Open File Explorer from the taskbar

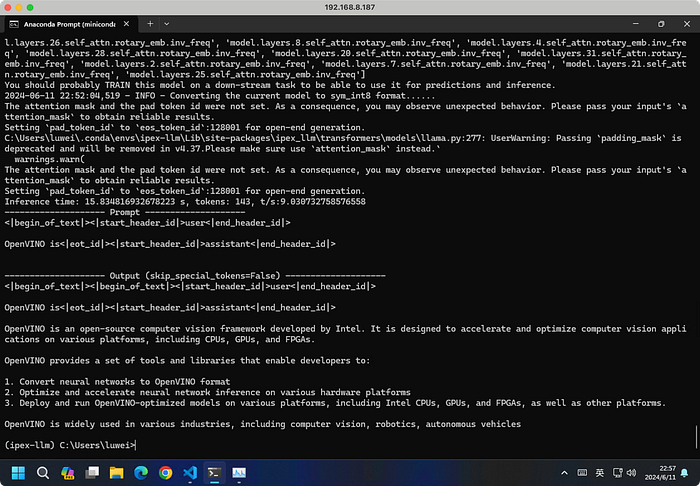pyautogui.click(x=117, y=473)
